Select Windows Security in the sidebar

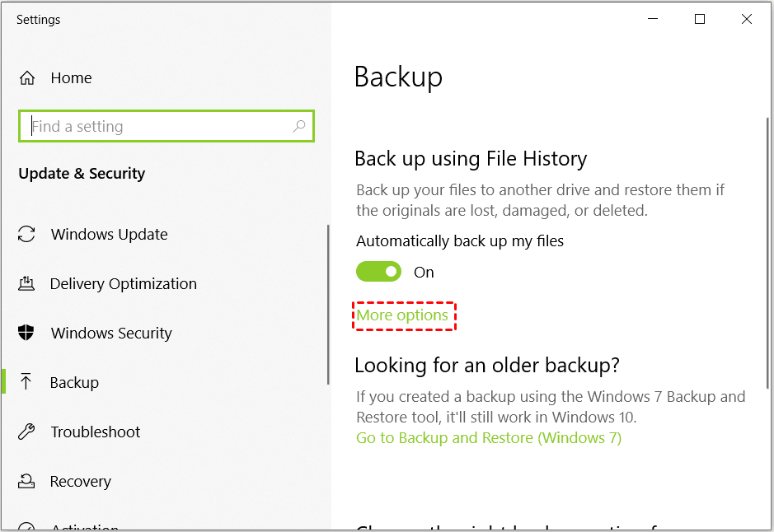(111, 334)
